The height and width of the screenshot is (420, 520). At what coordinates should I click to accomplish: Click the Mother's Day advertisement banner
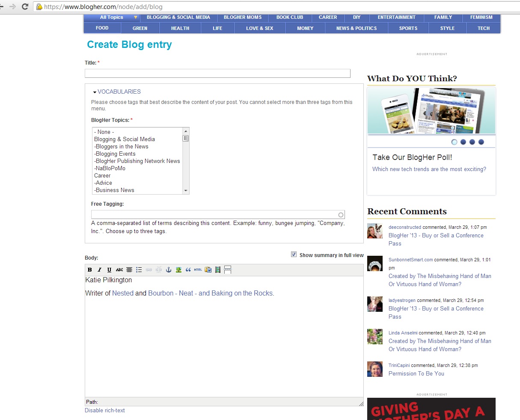431,409
